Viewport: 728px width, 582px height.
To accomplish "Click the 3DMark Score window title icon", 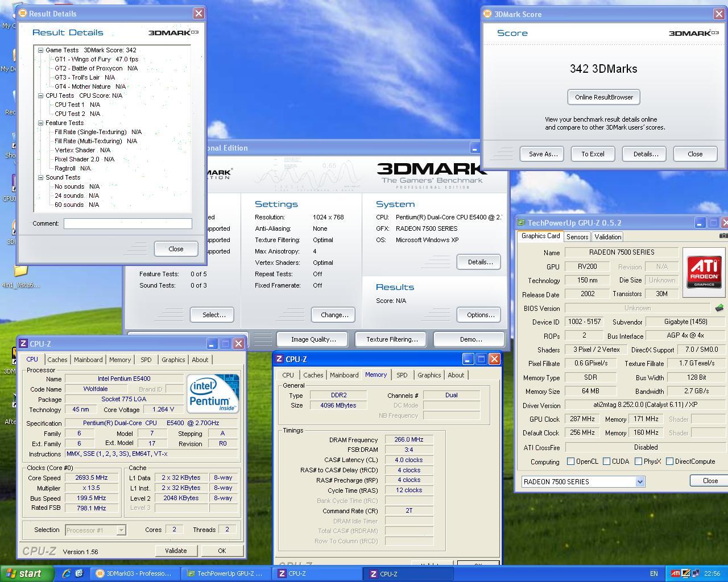I will click(x=487, y=14).
